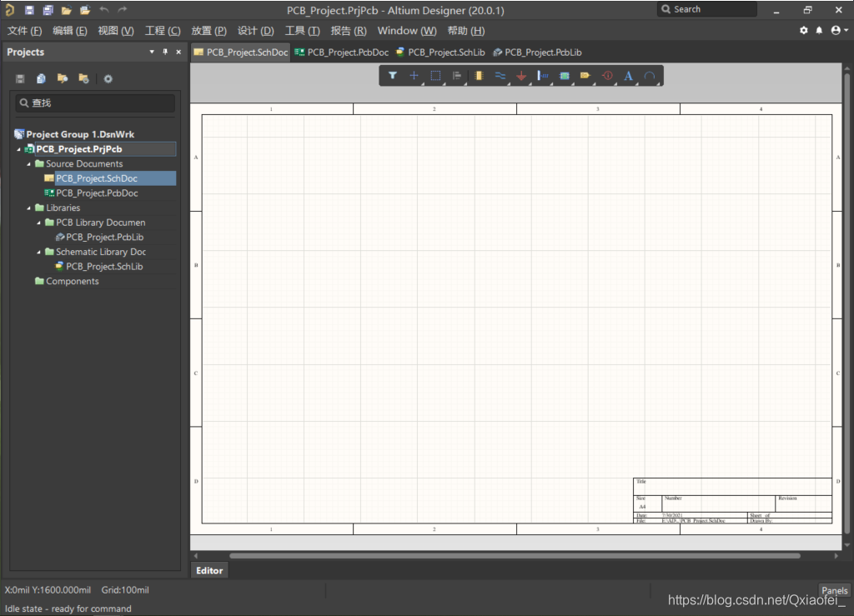Choose the Place Text String tool

(x=628, y=76)
